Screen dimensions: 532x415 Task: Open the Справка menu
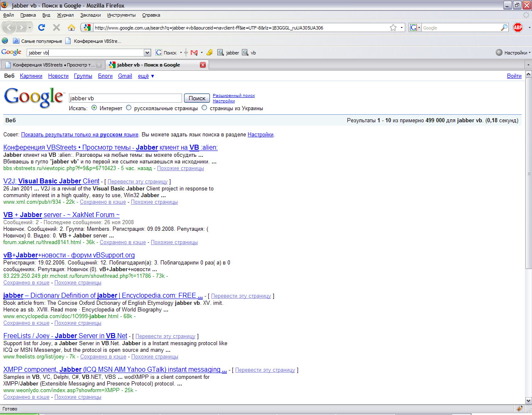click(x=151, y=15)
